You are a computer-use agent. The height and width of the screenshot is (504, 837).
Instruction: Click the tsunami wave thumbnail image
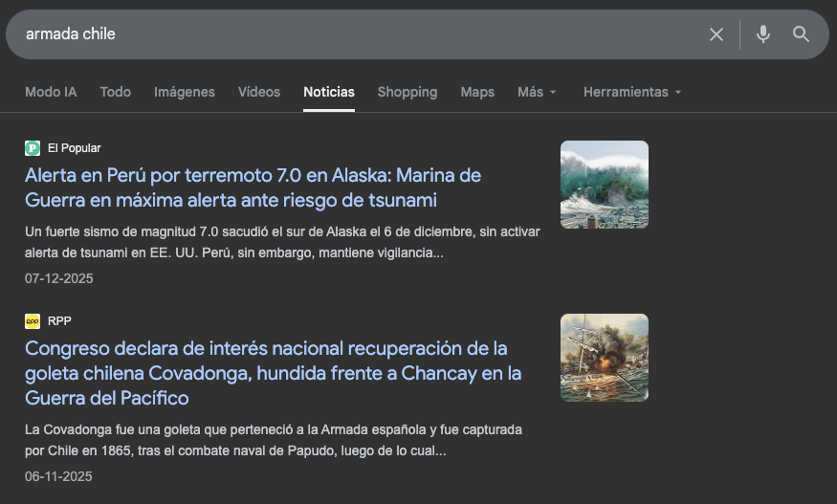pyautogui.click(x=604, y=185)
